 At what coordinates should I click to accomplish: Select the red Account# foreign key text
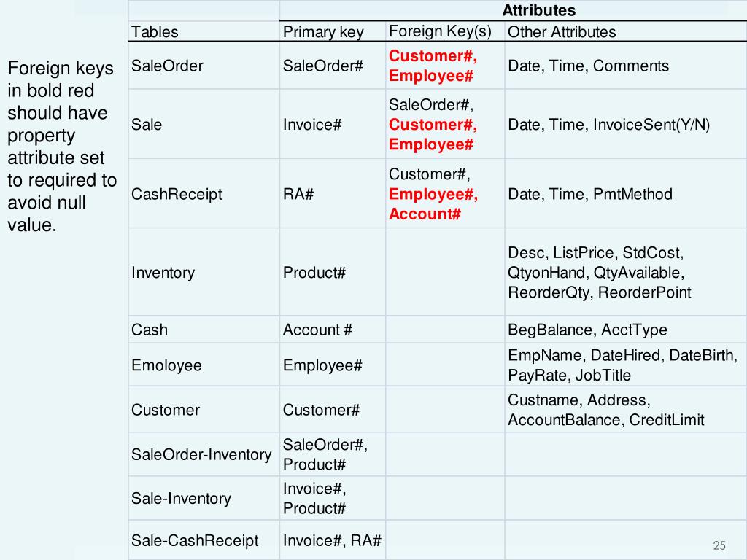pyautogui.click(x=425, y=214)
